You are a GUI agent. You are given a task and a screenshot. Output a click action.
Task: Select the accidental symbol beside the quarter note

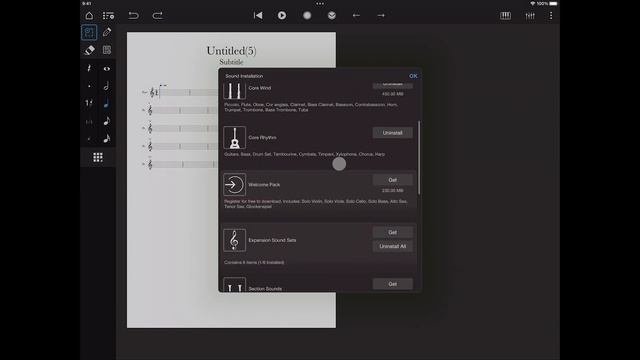tap(89, 103)
